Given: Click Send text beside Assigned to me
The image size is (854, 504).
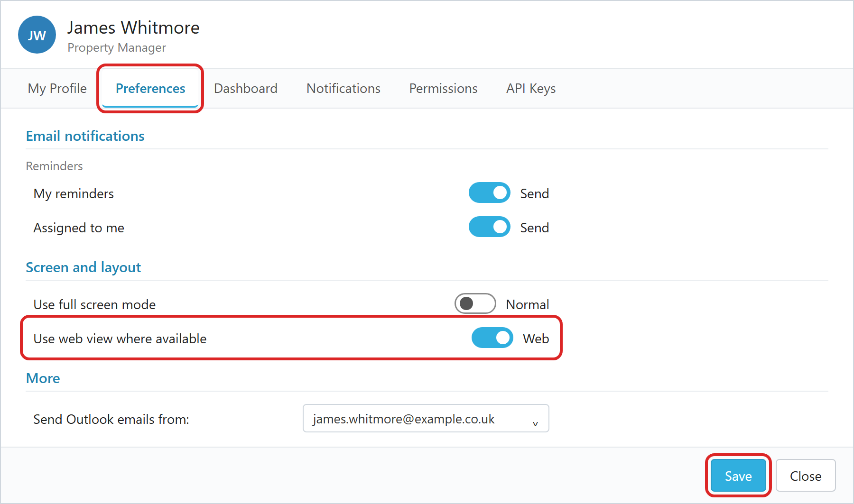Looking at the screenshot, I should coord(535,228).
